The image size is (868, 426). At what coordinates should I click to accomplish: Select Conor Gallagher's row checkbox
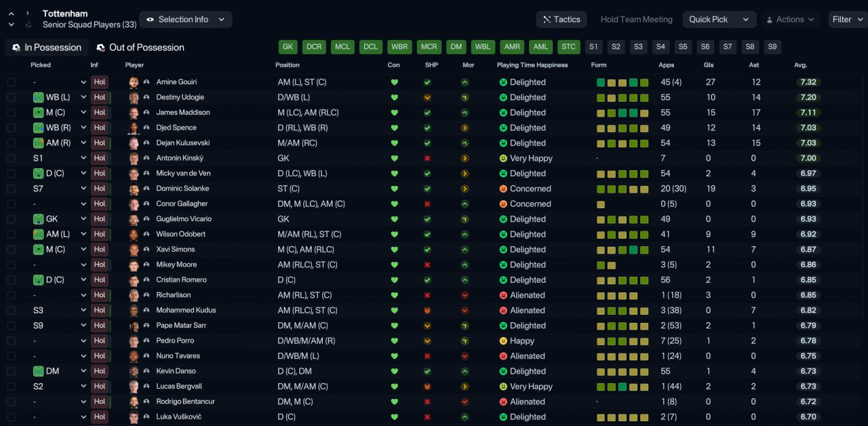click(x=11, y=204)
